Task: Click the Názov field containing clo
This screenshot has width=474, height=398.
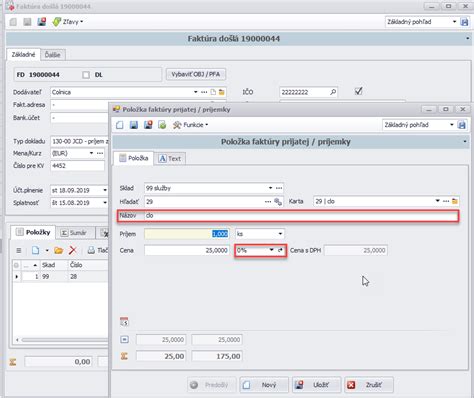Action: coord(301,216)
